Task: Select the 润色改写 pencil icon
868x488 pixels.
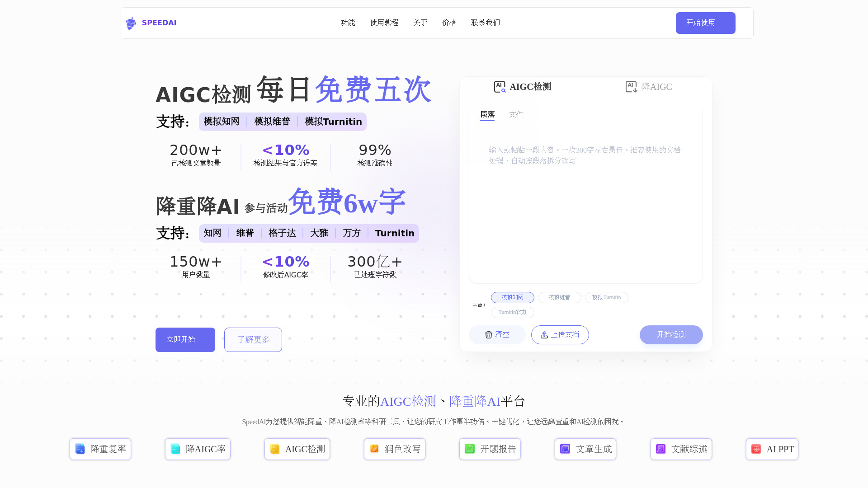Action: coord(374,449)
